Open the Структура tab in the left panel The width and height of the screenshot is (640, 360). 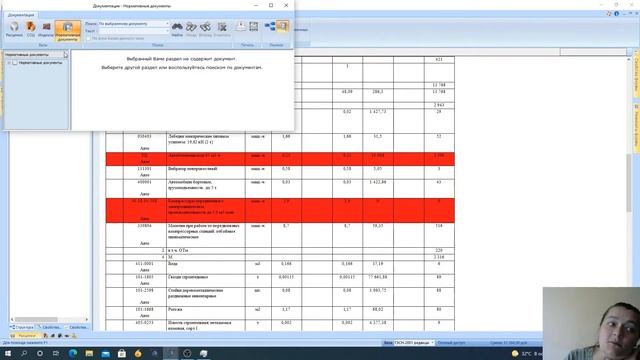(22, 327)
